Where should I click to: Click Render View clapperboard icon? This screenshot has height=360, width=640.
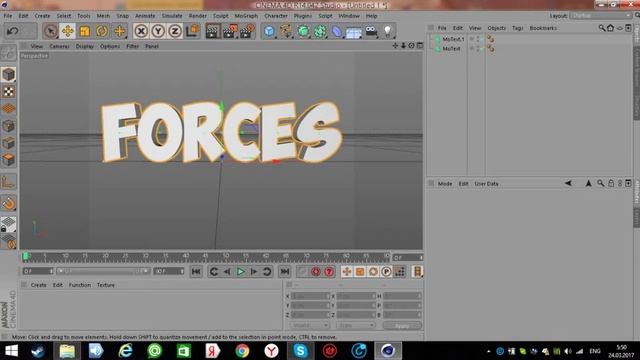[x=213, y=31]
